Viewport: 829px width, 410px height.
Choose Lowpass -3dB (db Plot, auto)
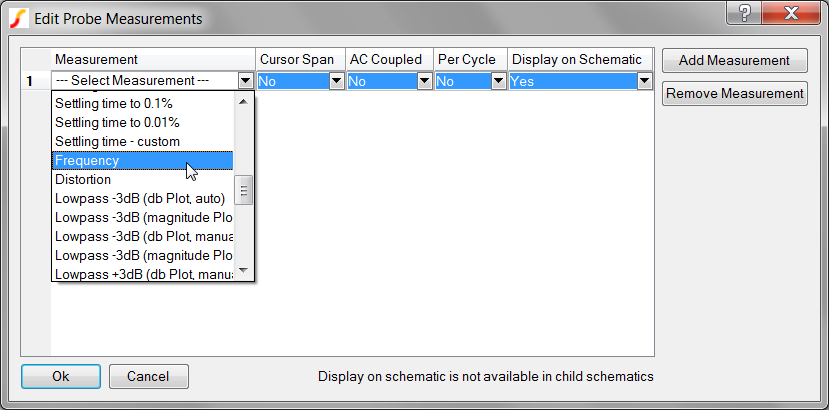click(x=142, y=199)
